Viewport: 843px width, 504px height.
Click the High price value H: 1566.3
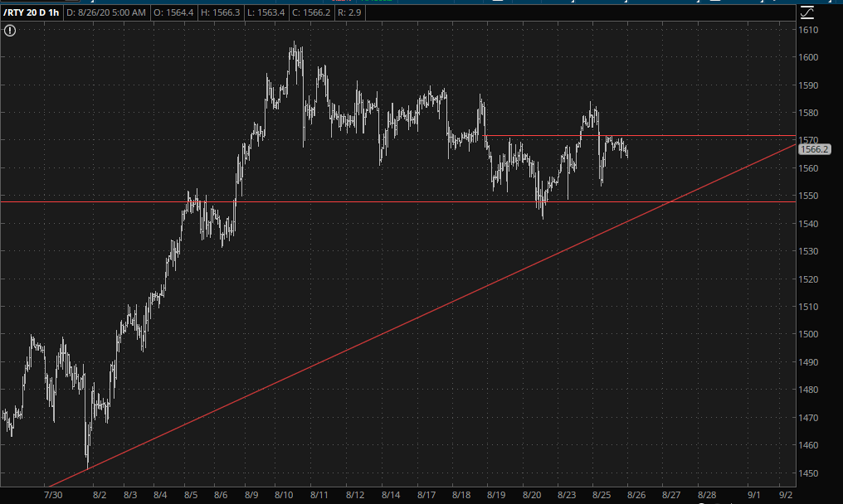click(x=220, y=12)
